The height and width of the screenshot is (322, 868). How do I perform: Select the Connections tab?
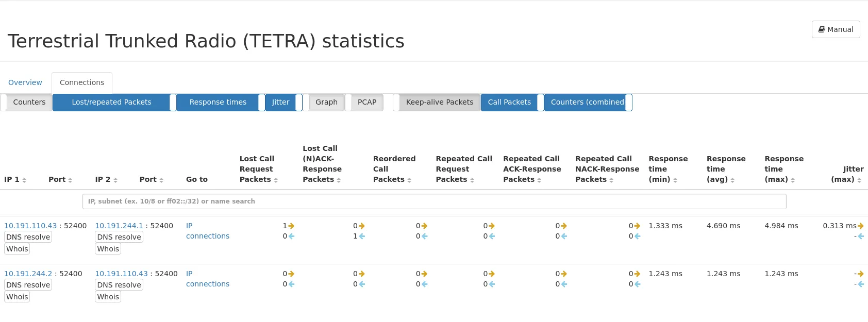pyautogui.click(x=82, y=82)
